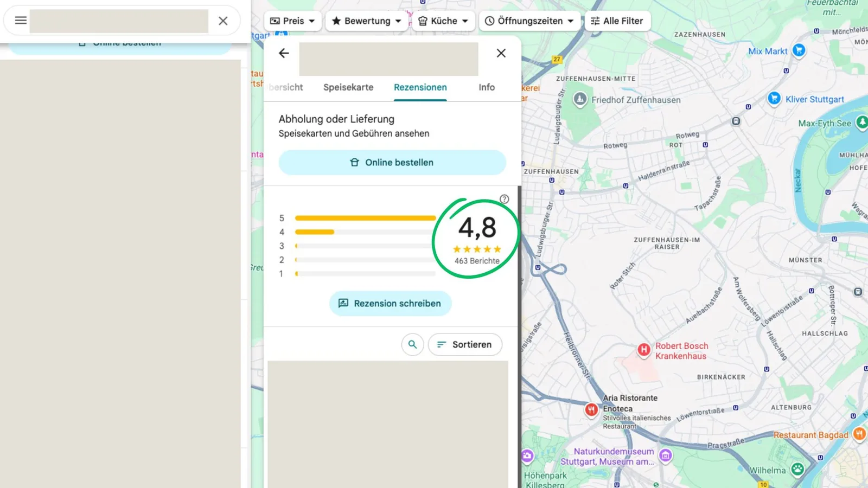Open Alle Filter options
Image resolution: width=868 pixels, height=488 pixels.
pos(617,21)
